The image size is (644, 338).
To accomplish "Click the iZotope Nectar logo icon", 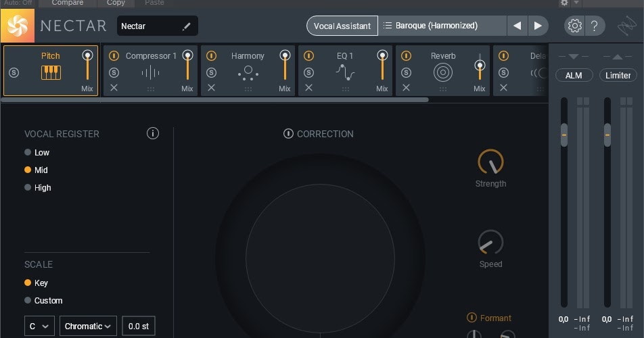I will click(18, 26).
